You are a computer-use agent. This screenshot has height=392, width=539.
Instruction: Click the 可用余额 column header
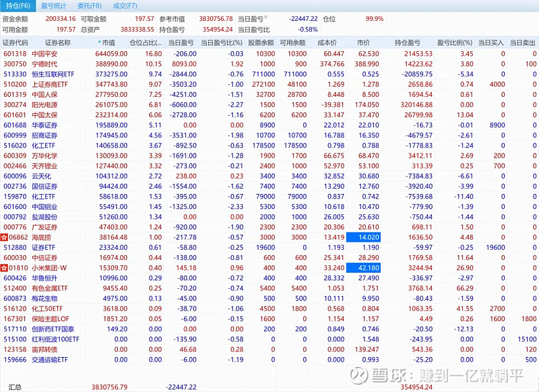pos(292,43)
